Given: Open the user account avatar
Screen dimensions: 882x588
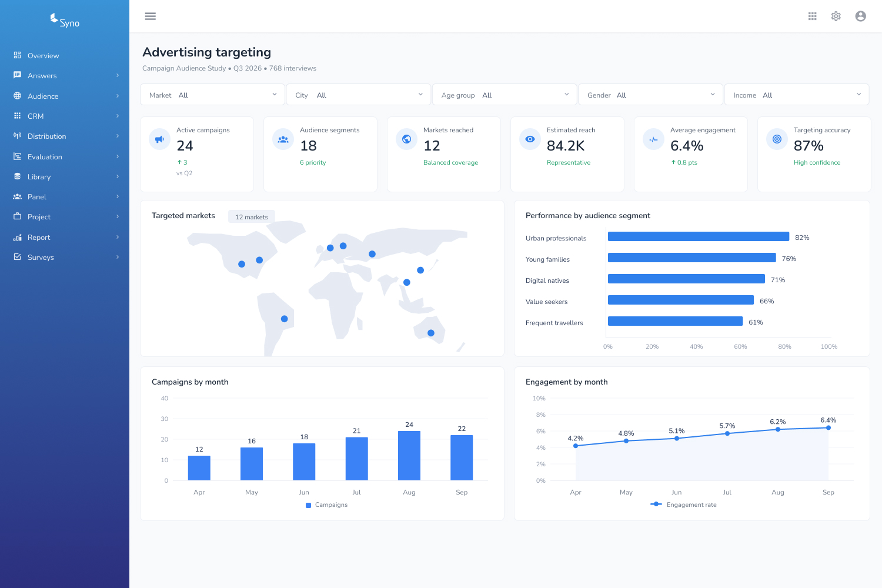Looking at the screenshot, I should [861, 16].
